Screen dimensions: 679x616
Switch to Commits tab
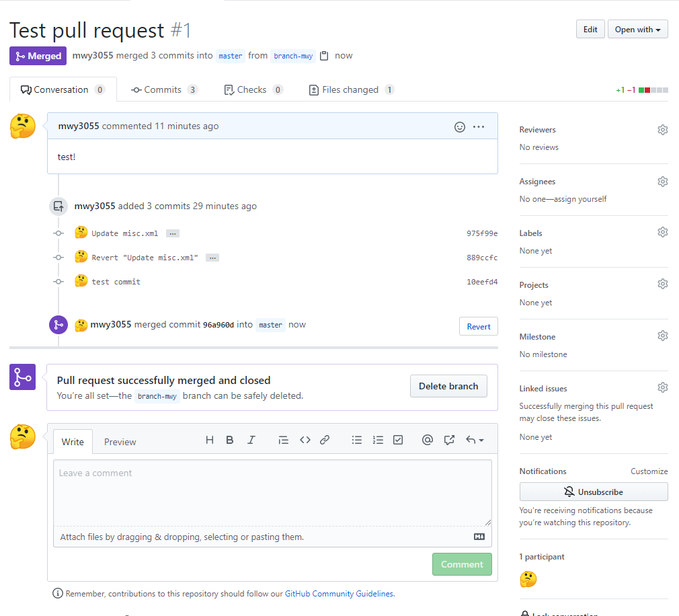[164, 89]
